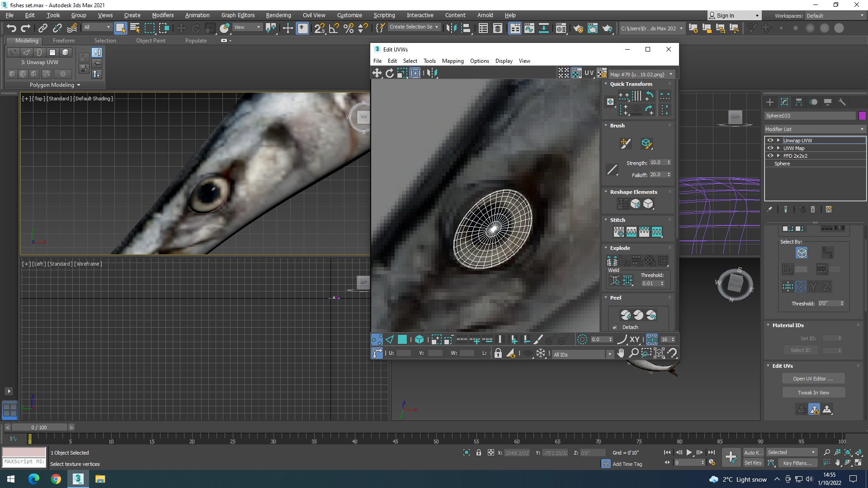Open the Utilities command panel tab
This screenshot has width=868, height=488.
click(842, 102)
